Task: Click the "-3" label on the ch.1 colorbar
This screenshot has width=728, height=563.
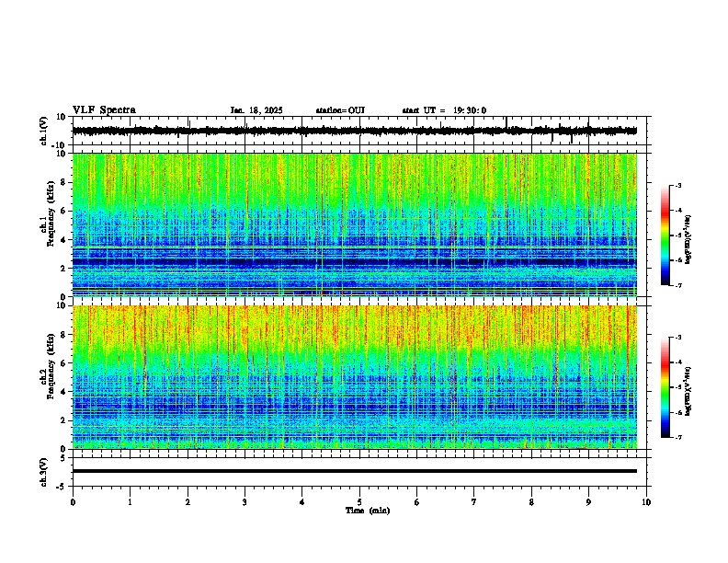Action: click(677, 185)
